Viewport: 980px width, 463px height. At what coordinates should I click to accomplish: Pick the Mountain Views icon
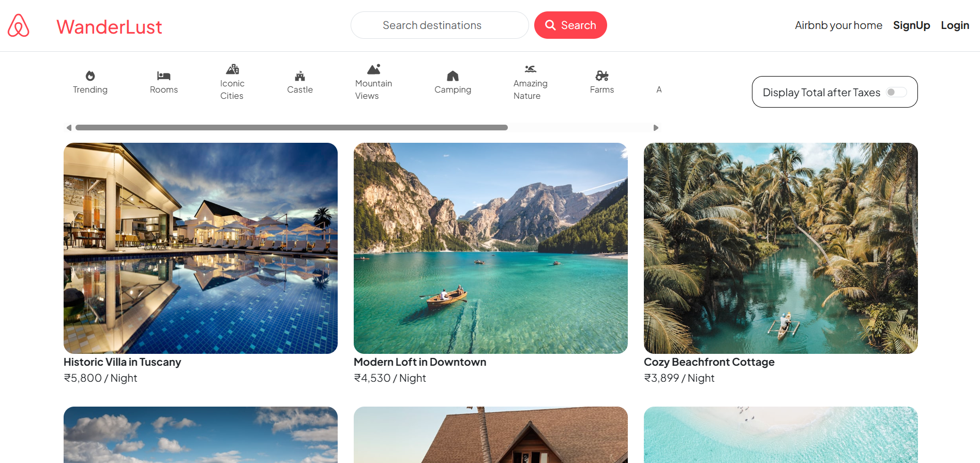373,69
